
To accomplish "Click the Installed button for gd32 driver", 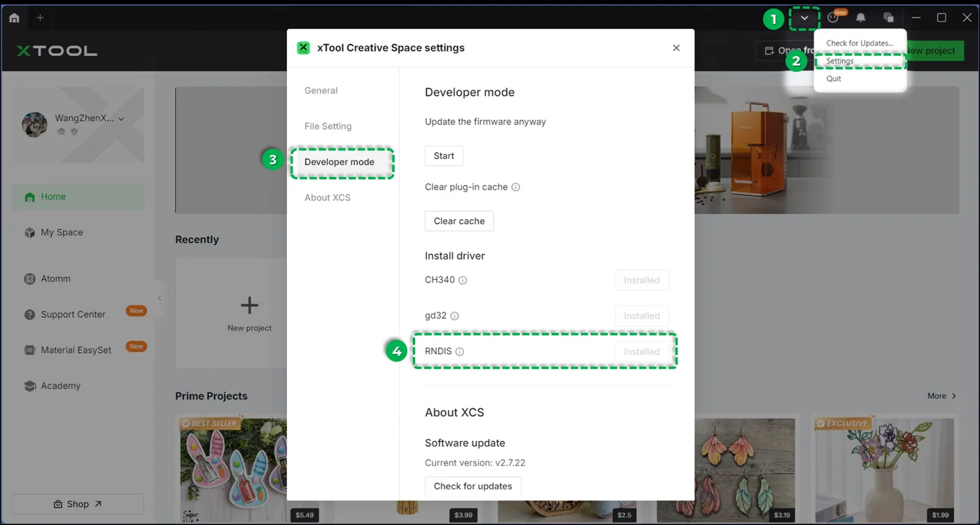I will [642, 316].
